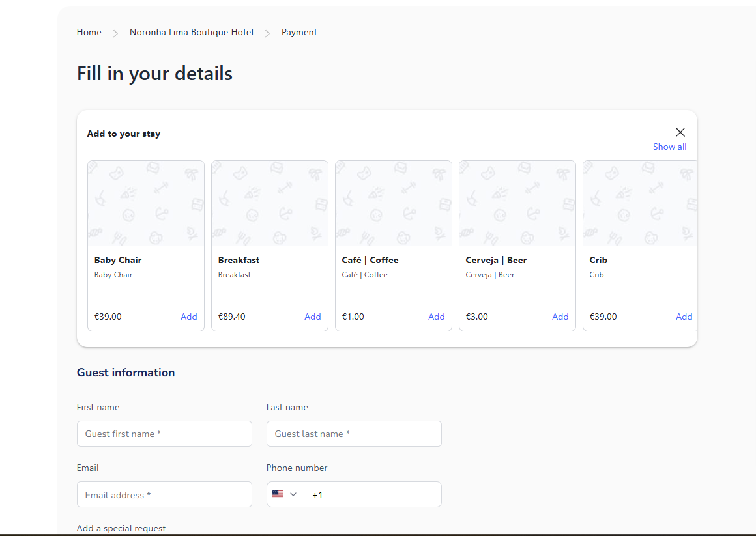Viewport: 756px width, 536px height.
Task: Click the Add a special request label
Action: pos(121,528)
